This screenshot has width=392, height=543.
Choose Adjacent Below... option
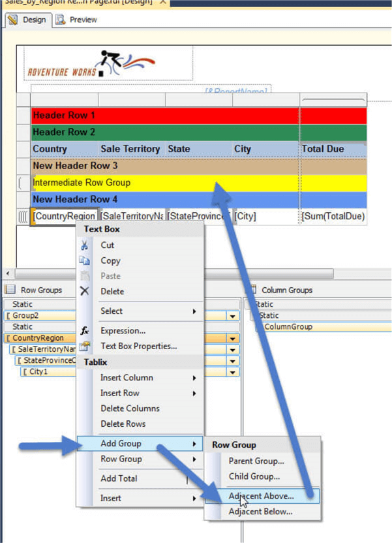[x=262, y=512]
